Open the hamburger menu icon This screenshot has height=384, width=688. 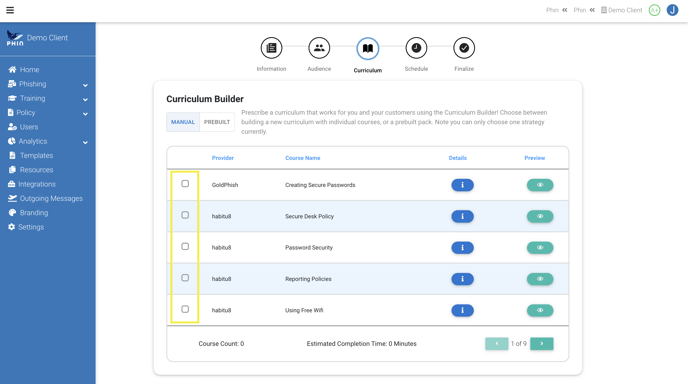click(10, 10)
